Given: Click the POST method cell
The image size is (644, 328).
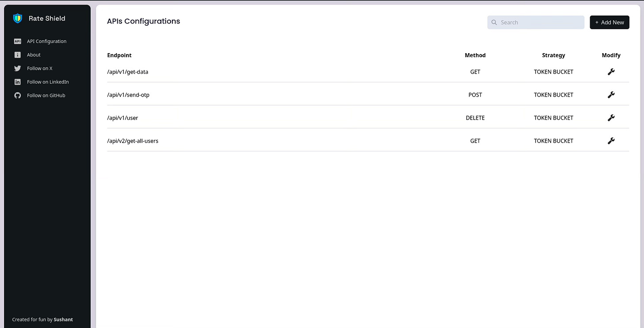Looking at the screenshot, I should 475,95.
